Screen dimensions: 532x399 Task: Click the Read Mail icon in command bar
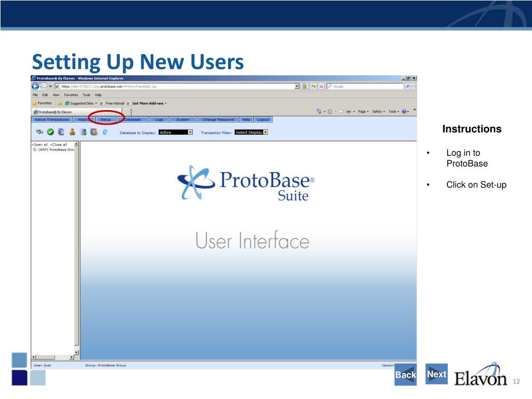click(x=341, y=111)
